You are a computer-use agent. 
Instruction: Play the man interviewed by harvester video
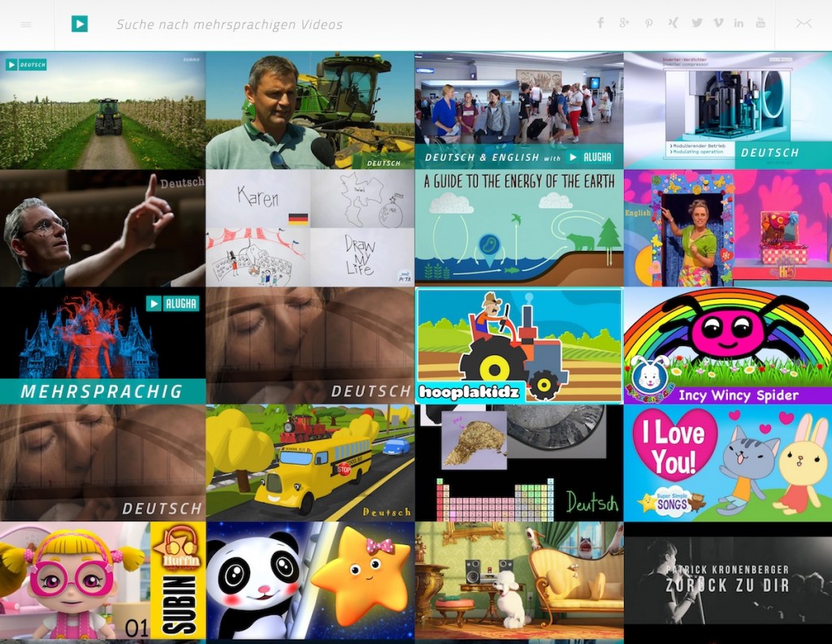[x=310, y=110]
